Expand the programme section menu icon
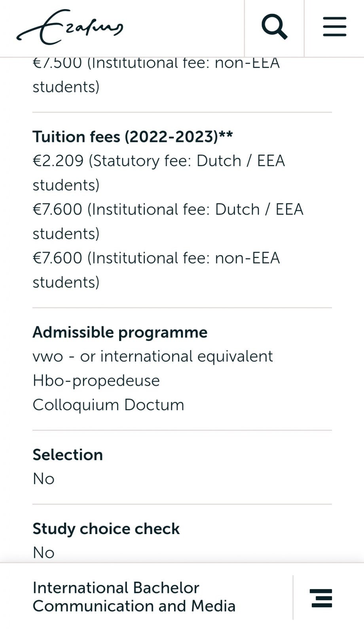 (321, 597)
